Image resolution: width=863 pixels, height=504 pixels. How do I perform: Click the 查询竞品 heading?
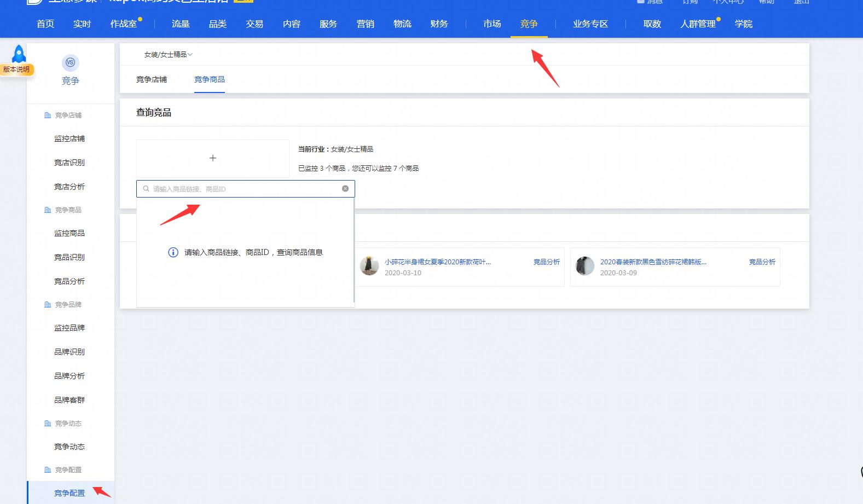[x=154, y=113]
